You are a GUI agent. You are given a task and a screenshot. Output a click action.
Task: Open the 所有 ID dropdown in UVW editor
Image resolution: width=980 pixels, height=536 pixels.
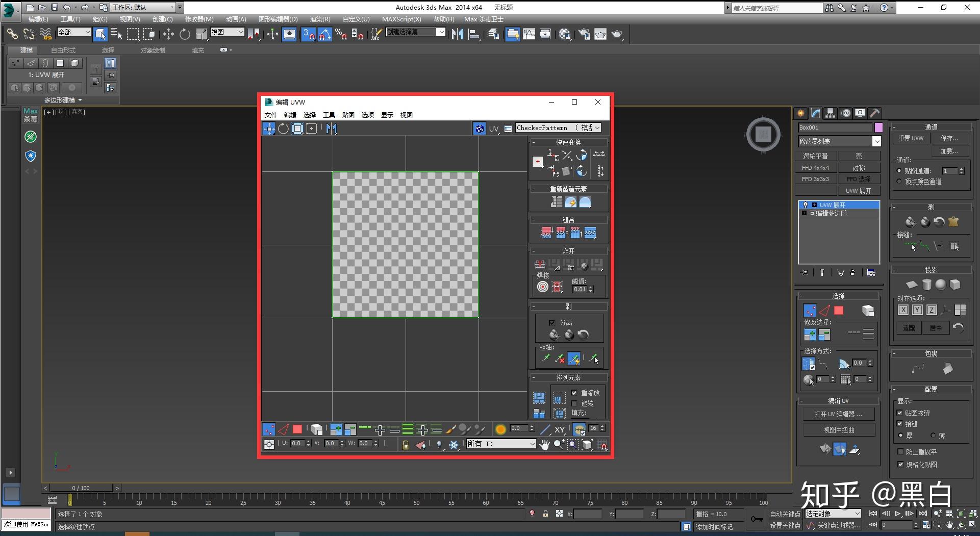point(501,444)
